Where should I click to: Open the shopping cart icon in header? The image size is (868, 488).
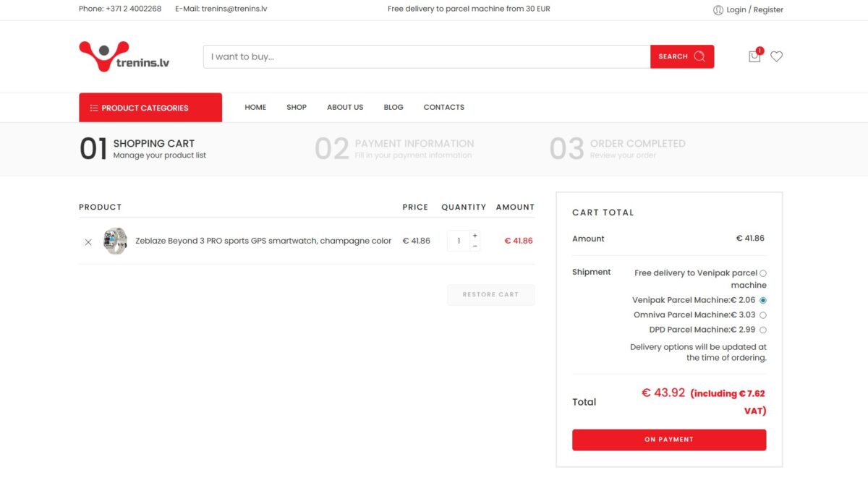click(754, 56)
